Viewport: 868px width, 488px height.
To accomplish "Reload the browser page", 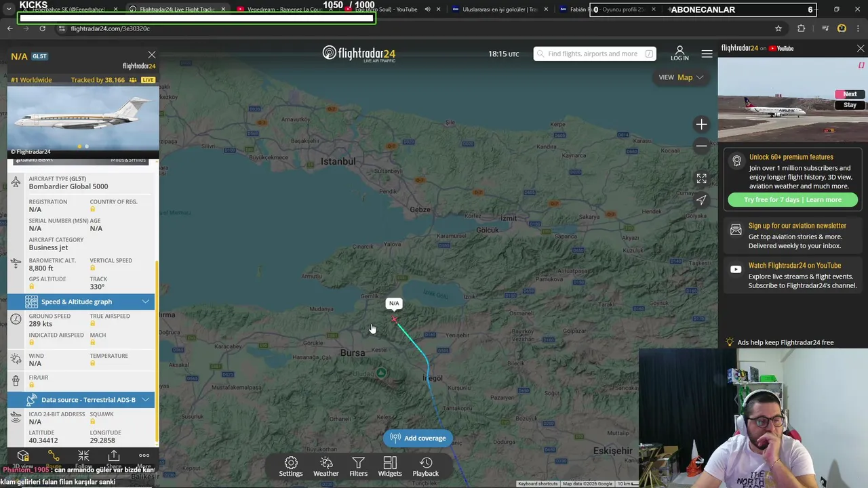I will (x=42, y=28).
